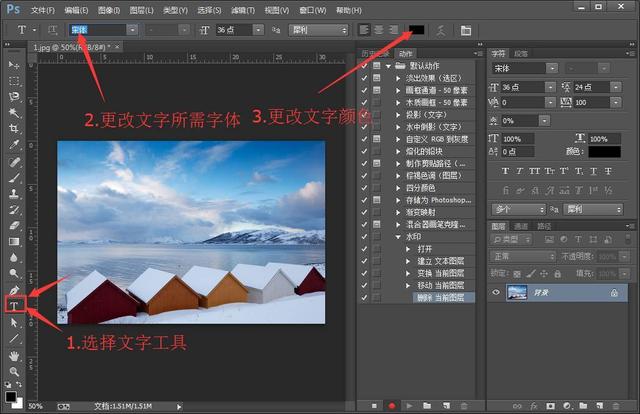Viewport: 640px width, 414px height.
Task: Toggle Faux Bold style button
Action: 505,171
